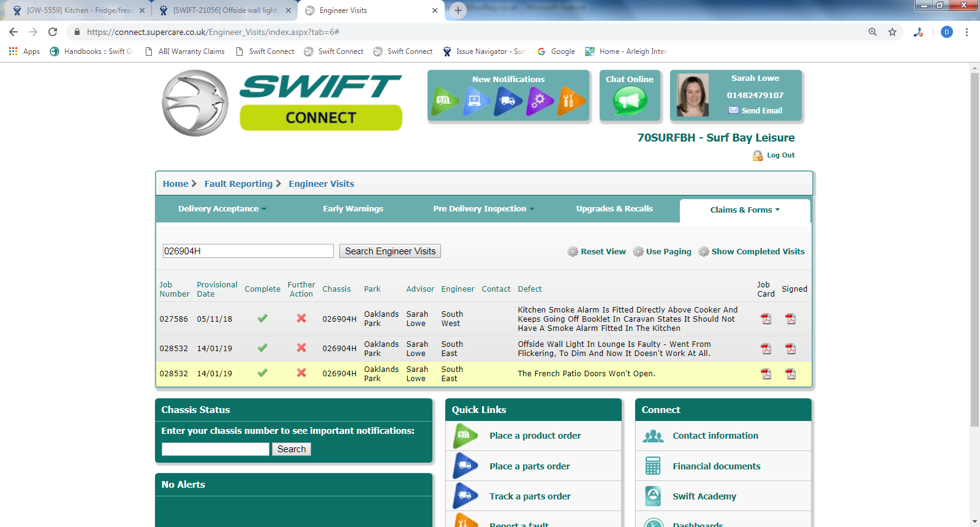
Task: Click the provisional date 05/11/18
Action: pyautogui.click(x=214, y=319)
